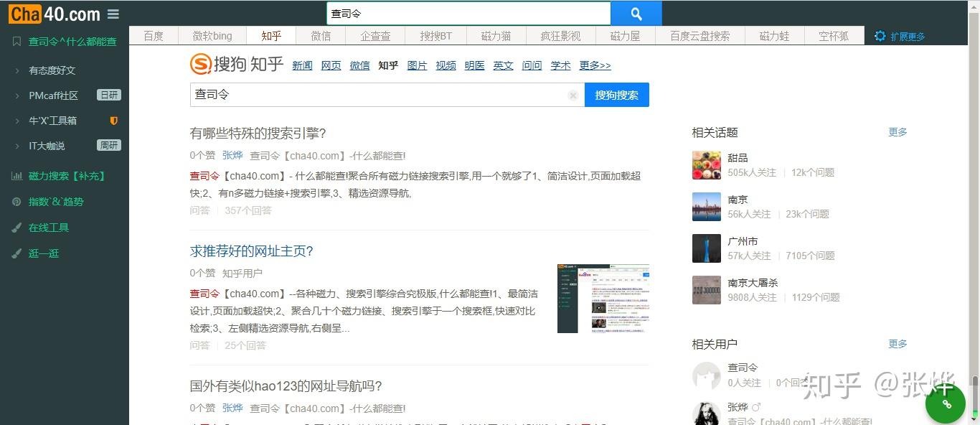Click the blue magnifier search icon
The width and height of the screenshot is (980, 425).
(636, 13)
